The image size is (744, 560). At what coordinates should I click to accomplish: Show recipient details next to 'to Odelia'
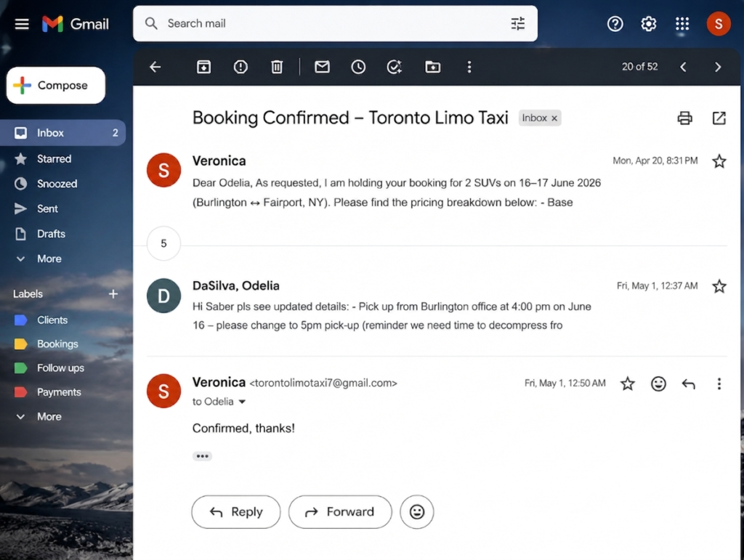tap(242, 402)
